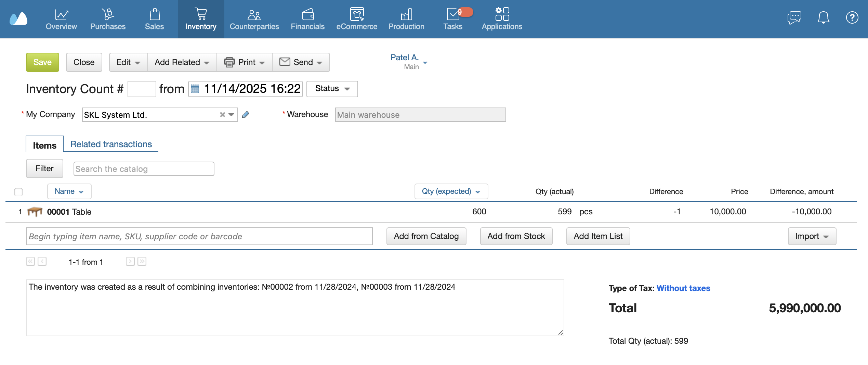Open the Applications section
The image size is (868, 365).
point(502,19)
